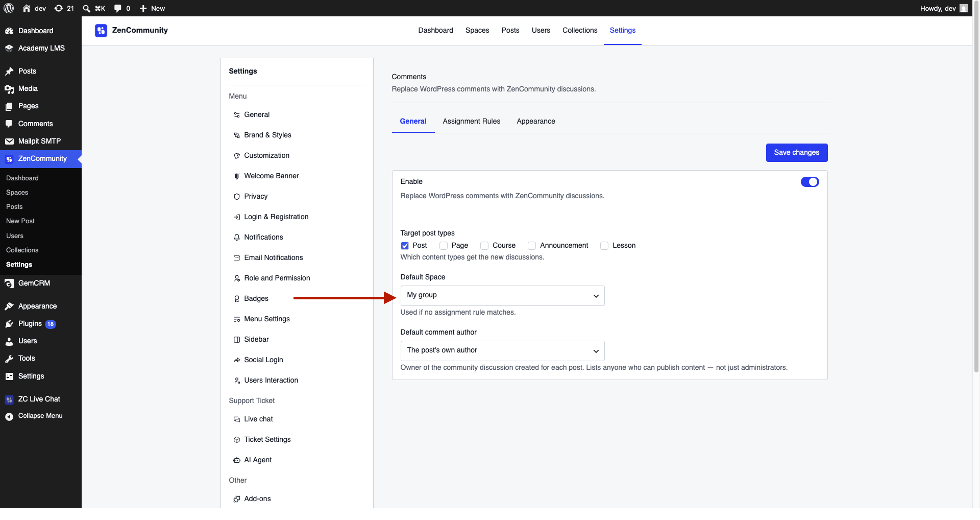Click the General settings menu icon
Image resolution: width=980 pixels, height=520 pixels.
pos(237,115)
